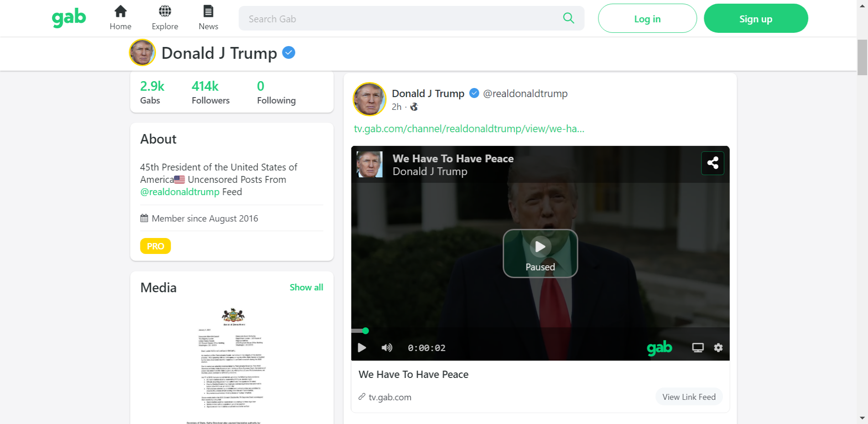Open the tv.gab.com channel video link

469,129
